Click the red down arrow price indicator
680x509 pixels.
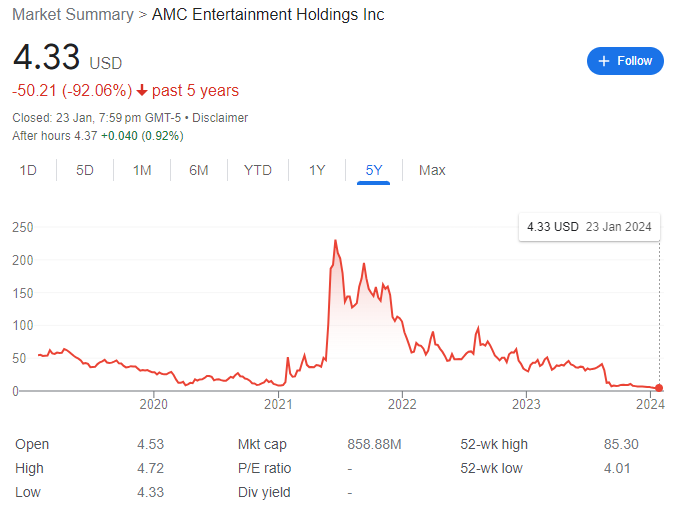coord(141,91)
